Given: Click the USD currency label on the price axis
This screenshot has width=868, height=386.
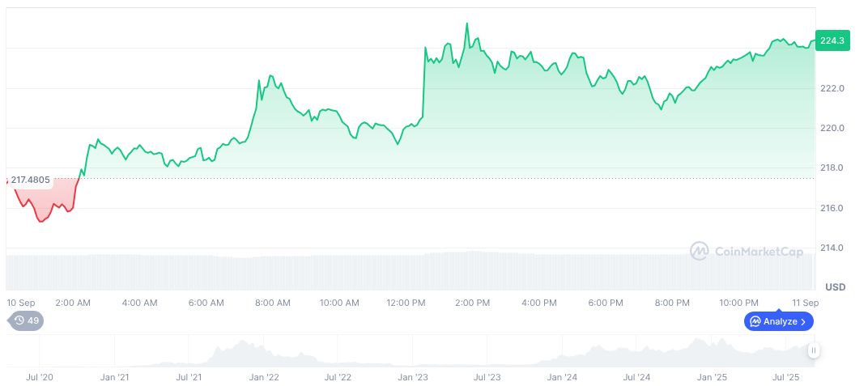Looking at the screenshot, I should point(835,287).
